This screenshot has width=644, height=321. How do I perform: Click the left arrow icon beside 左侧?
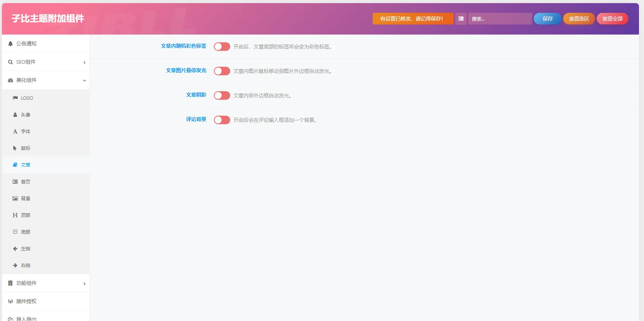[x=15, y=249]
